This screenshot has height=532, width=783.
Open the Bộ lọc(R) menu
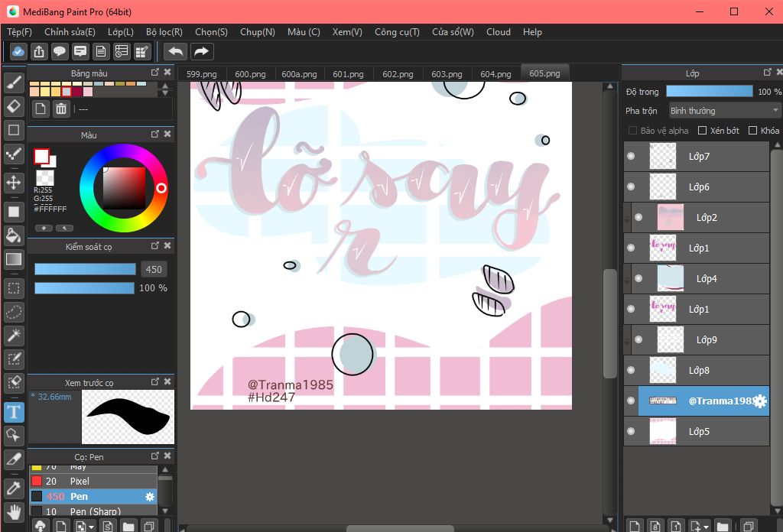(164, 32)
